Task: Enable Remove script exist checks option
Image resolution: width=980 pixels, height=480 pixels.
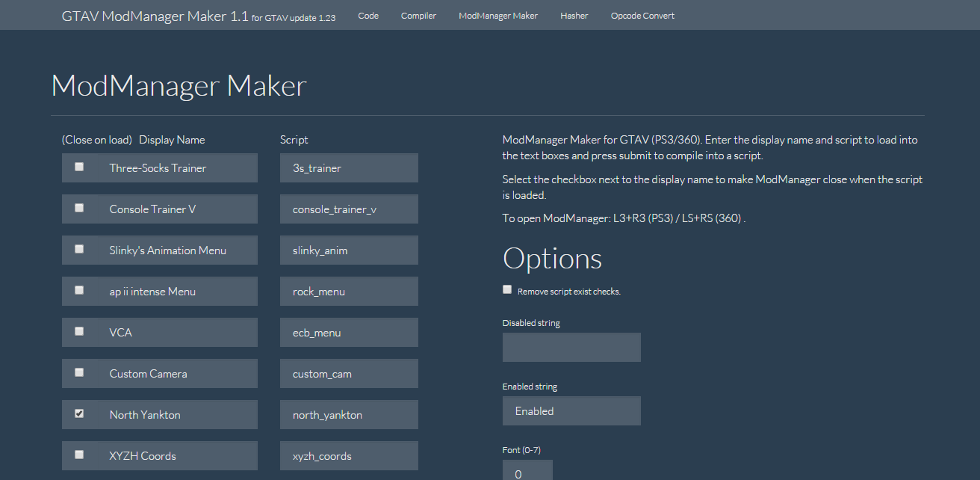Action: point(507,289)
